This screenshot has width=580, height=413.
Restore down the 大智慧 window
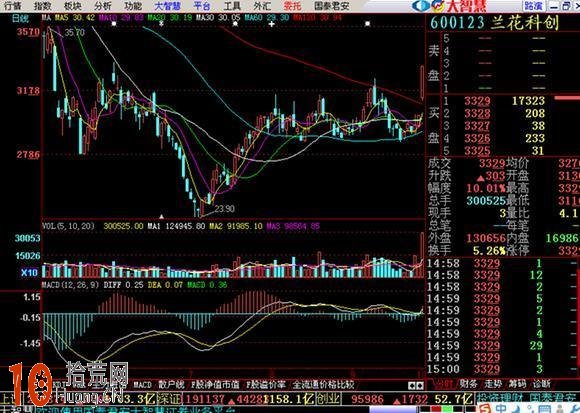(x=566, y=6)
